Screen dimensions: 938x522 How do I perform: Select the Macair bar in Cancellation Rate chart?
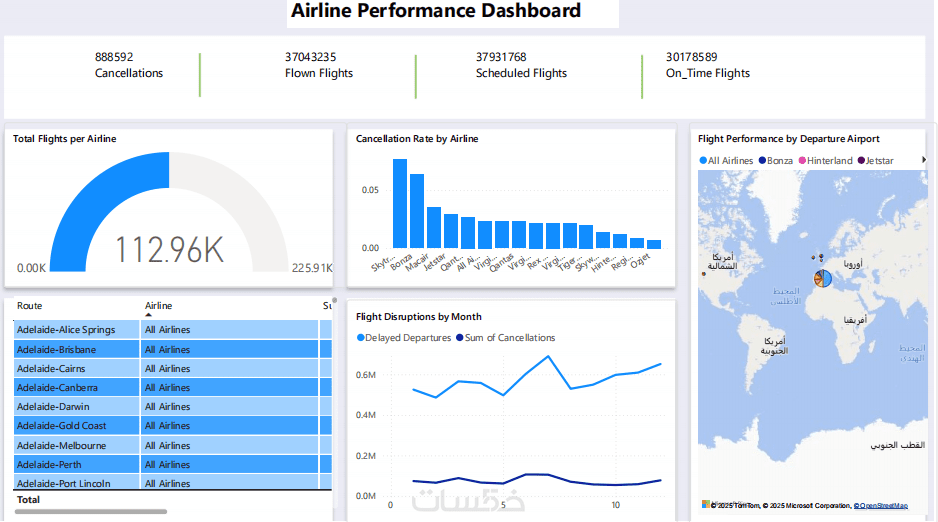coord(434,228)
